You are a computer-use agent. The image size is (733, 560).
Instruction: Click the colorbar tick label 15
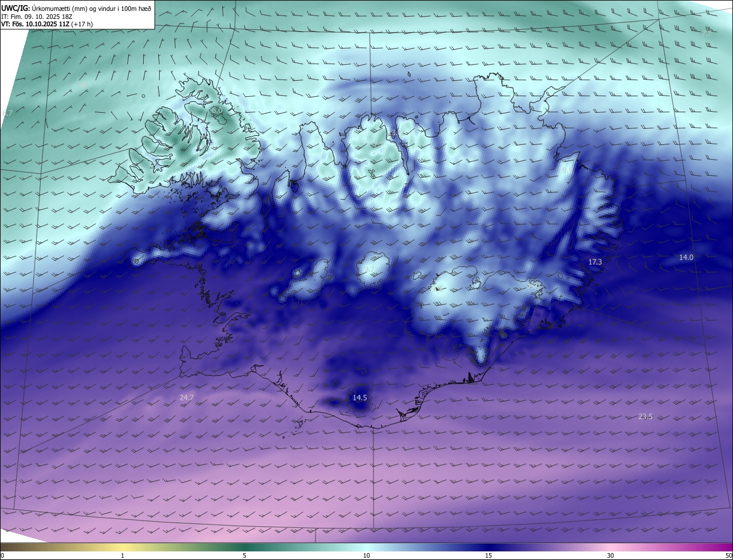click(488, 555)
